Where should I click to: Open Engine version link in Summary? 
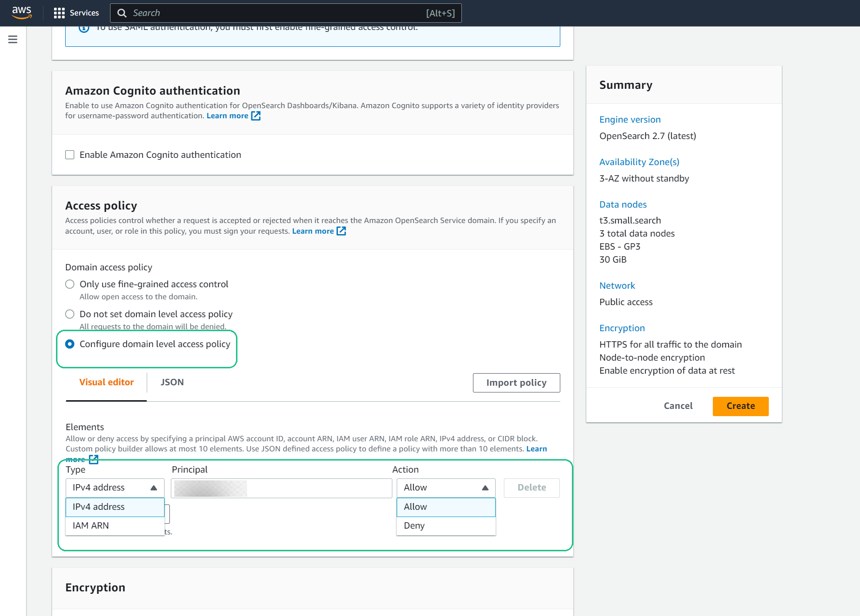[630, 120]
